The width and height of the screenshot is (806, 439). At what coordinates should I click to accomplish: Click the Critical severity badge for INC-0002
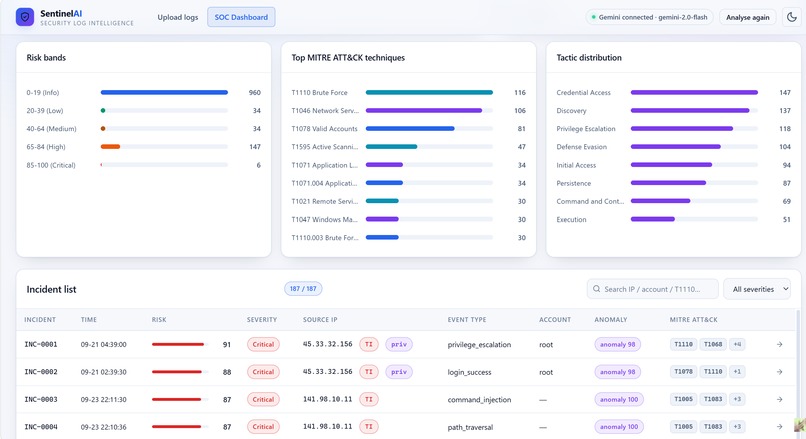click(263, 372)
